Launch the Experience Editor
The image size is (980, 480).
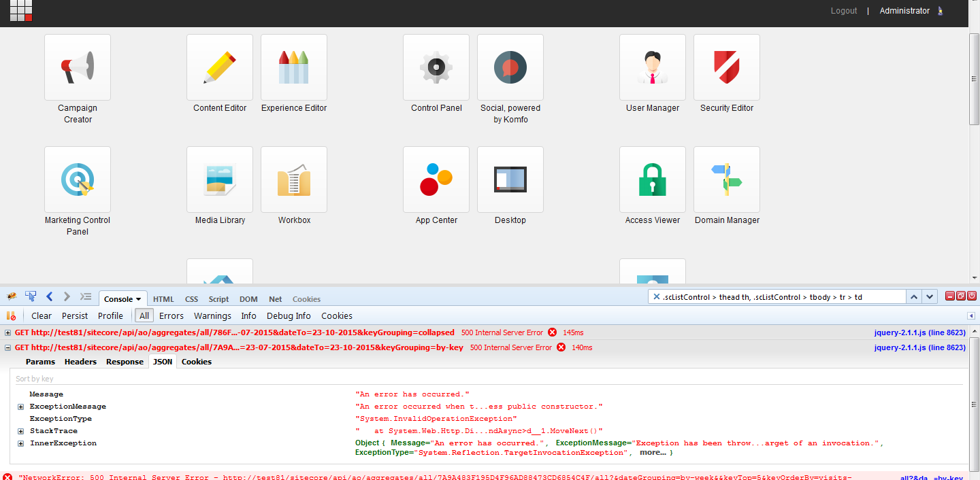[x=293, y=67]
